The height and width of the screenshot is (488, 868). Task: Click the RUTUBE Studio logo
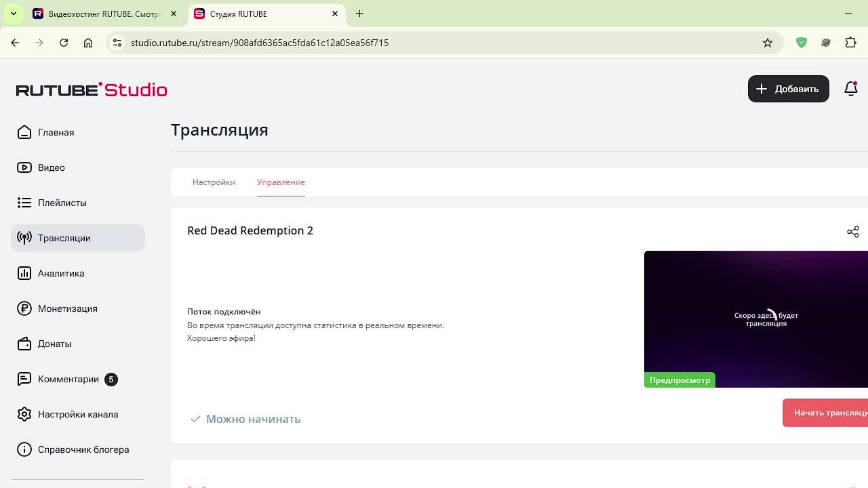click(x=92, y=89)
